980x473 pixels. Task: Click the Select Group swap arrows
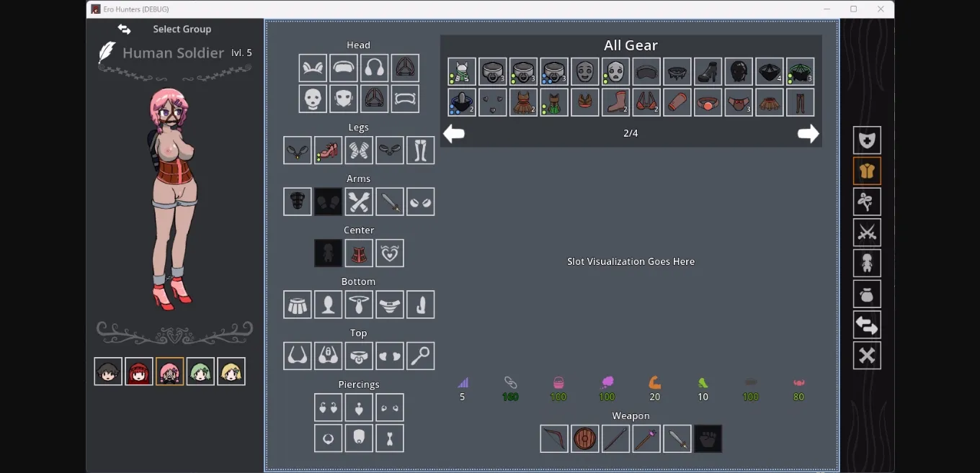pos(125,30)
